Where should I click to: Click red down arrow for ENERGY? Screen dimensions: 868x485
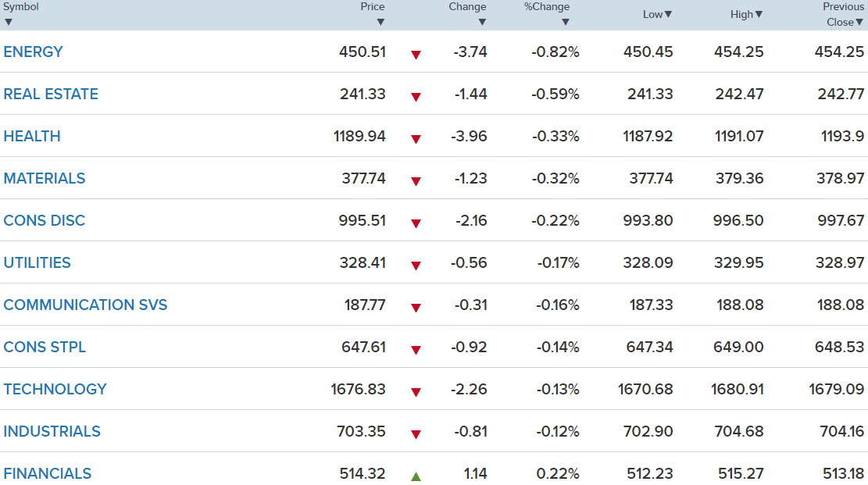pyautogui.click(x=416, y=54)
